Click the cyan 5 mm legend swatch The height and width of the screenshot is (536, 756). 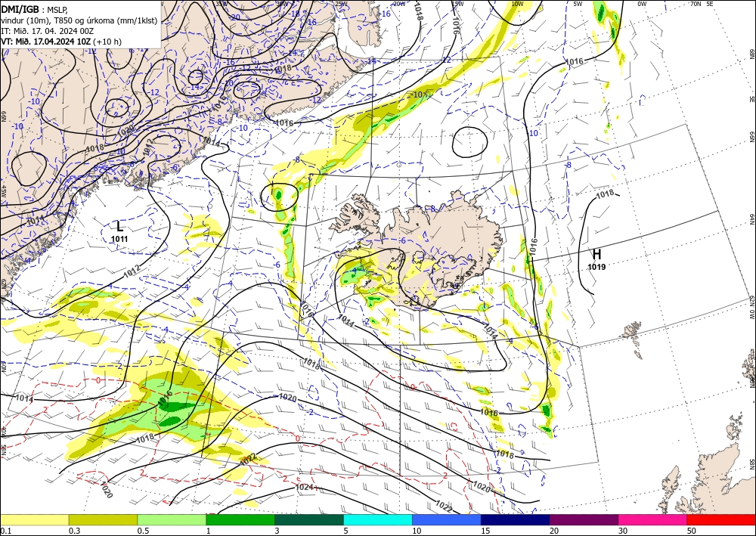coord(378,519)
